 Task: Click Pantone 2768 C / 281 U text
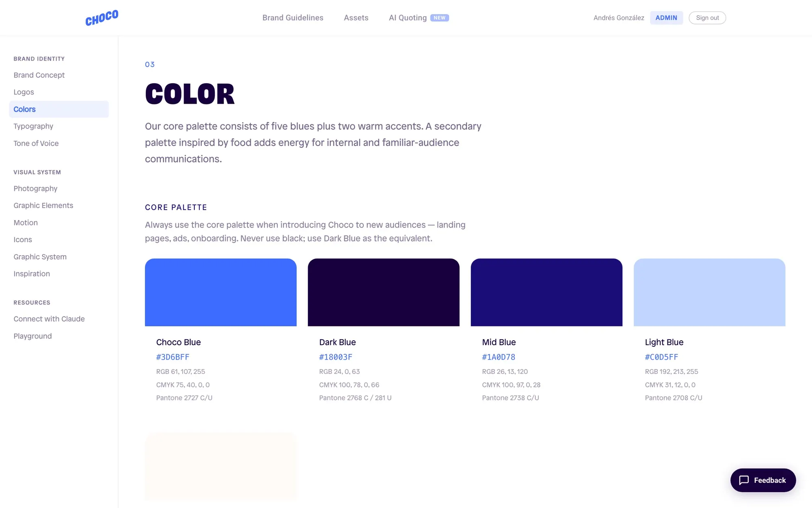click(x=355, y=398)
